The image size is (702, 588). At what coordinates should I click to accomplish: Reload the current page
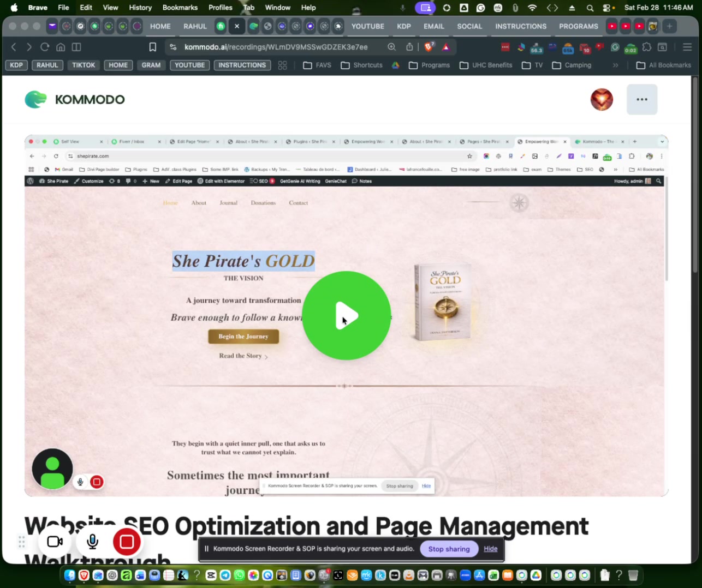[45, 47]
